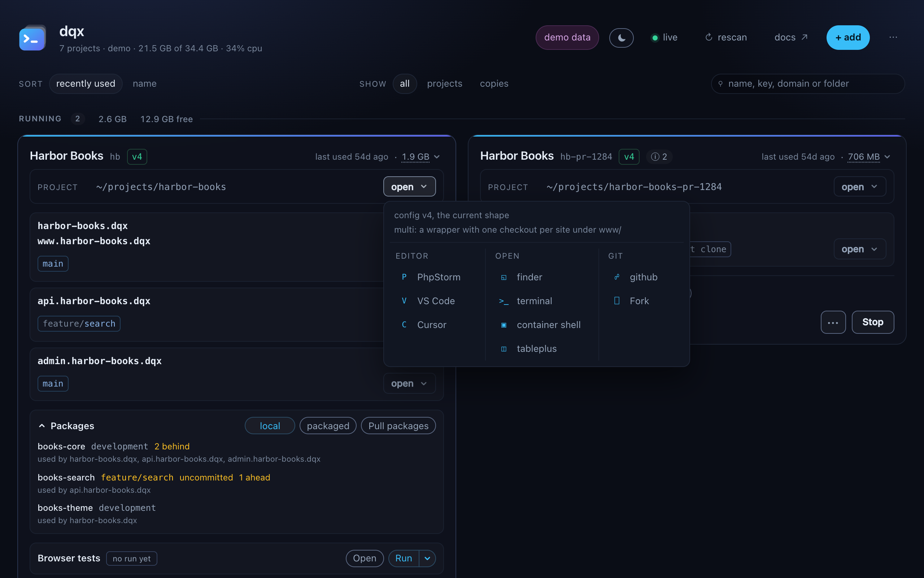Open dropdown for admin.harbor-books.dqx
The width and height of the screenshot is (924, 578).
coord(409,383)
